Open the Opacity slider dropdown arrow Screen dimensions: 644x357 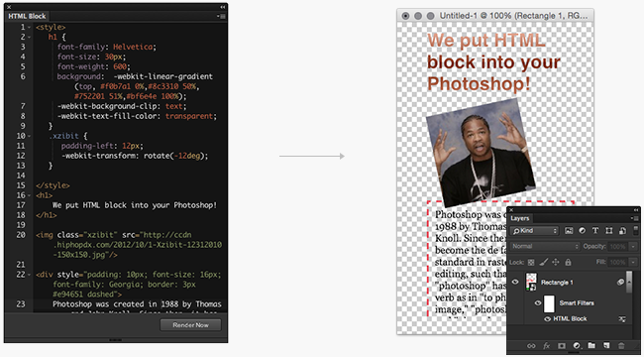(634, 246)
